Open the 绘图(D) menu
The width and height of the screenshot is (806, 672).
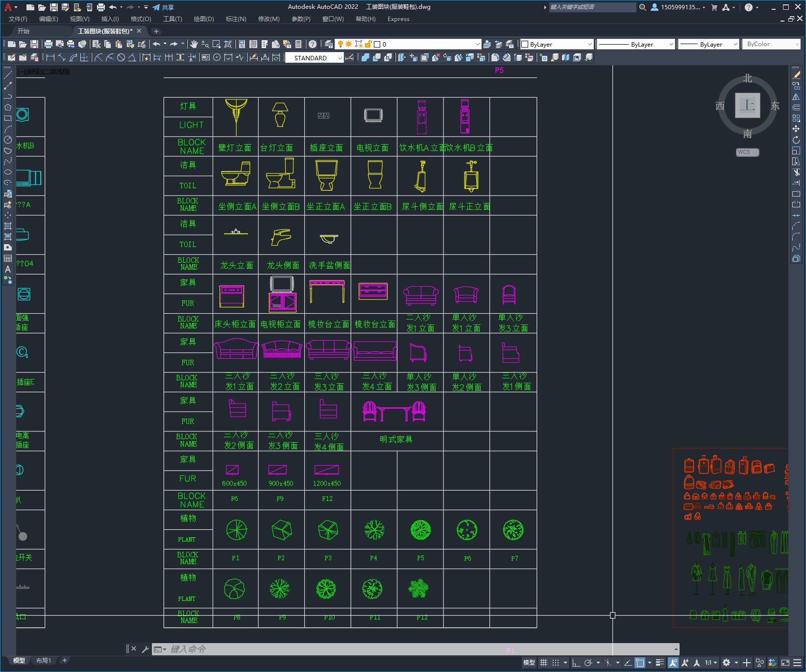click(x=204, y=19)
